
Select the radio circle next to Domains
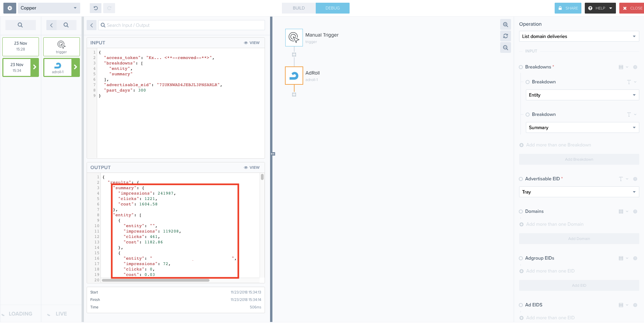click(520, 211)
